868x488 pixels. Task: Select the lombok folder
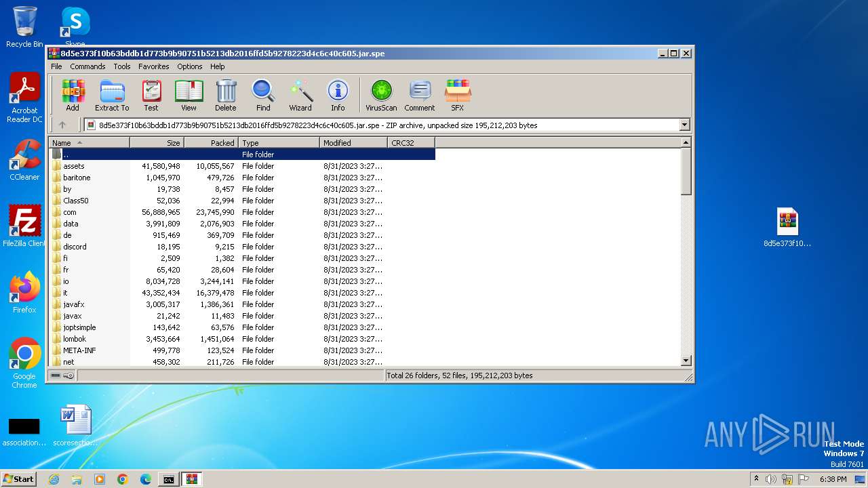pos(75,339)
